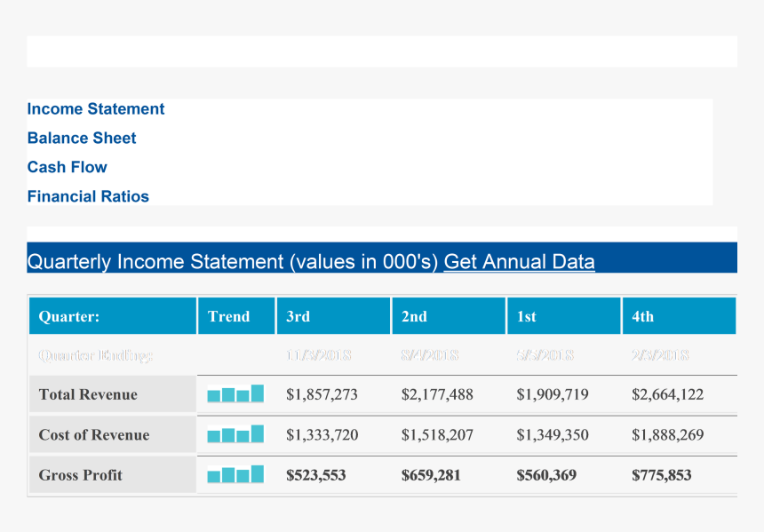The image size is (764, 532).
Task: Go to the Cash Flow section
Action: coord(68,168)
